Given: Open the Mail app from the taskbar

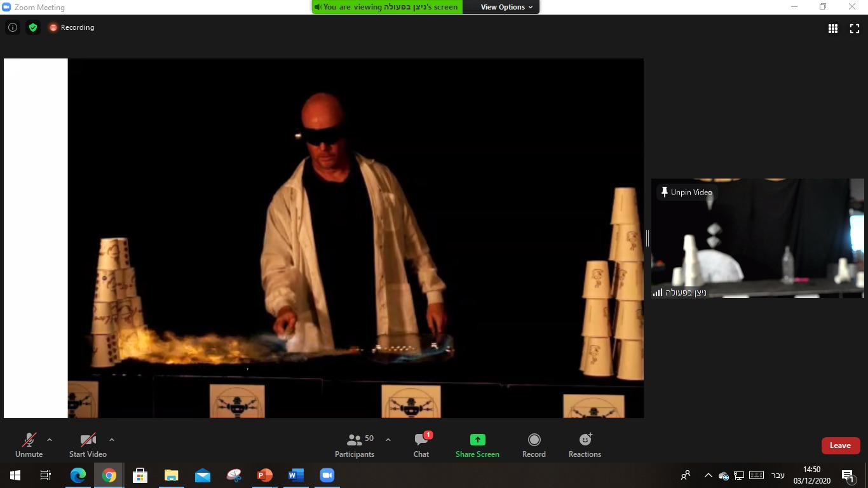Looking at the screenshot, I should pos(203,475).
